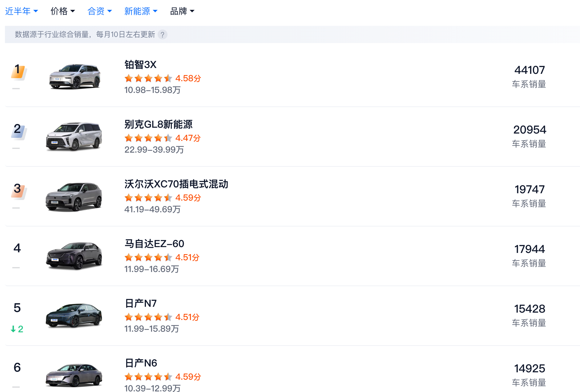Click the 别克GL8新能源 title link
Screen dimensions: 580x392
click(x=159, y=124)
